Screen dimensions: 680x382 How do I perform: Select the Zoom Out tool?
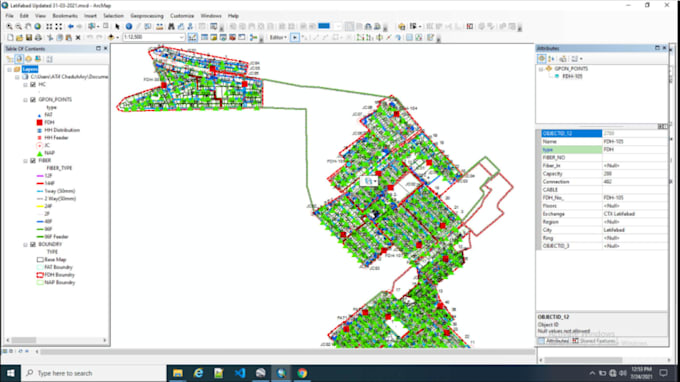pyautogui.click(x=19, y=26)
